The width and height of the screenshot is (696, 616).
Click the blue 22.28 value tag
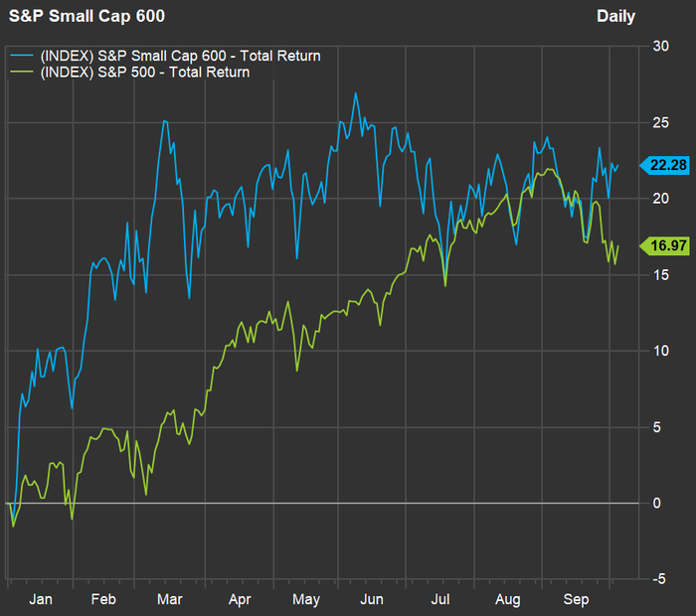tap(664, 165)
